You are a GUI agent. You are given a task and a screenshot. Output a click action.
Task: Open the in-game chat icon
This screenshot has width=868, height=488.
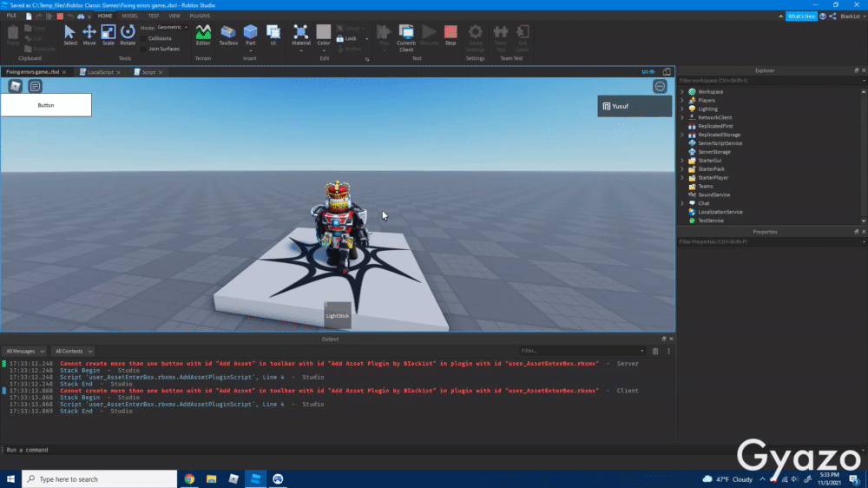pyautogui.click(x=35, y=87)
